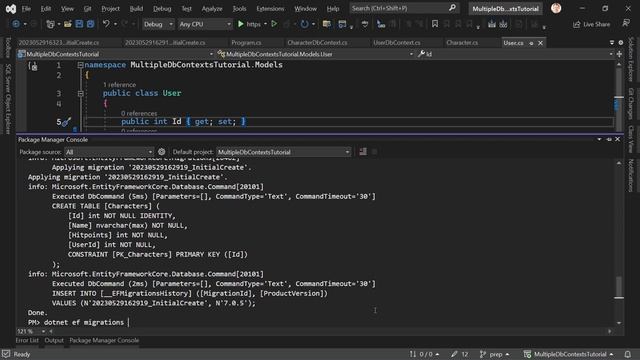
Task: Open the Git menu
Action: [87, 9]
